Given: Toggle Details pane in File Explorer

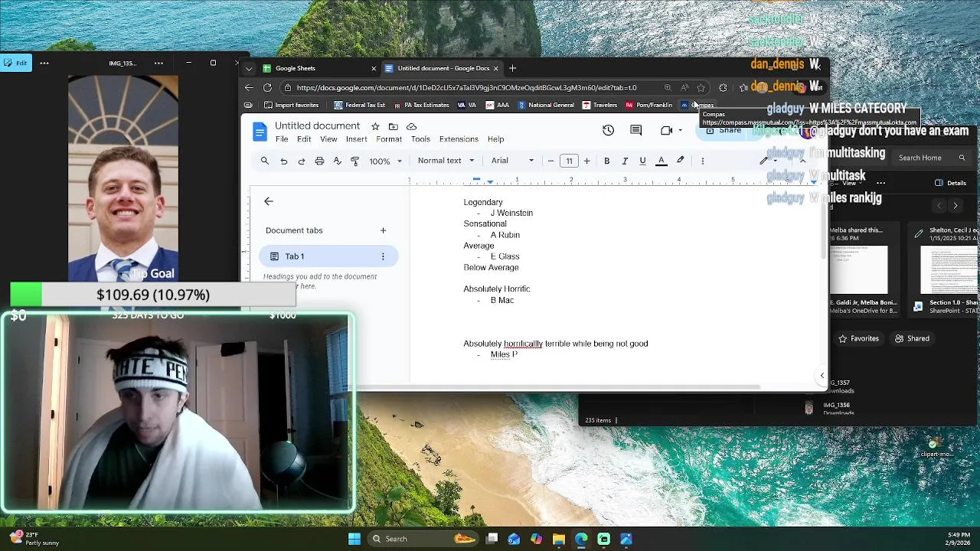Looking at the screenshot, I should [x=950, y=183].
